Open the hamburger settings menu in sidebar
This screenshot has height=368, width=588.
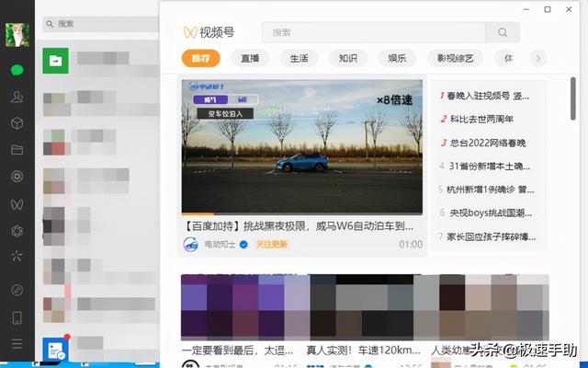coord(17,343)
